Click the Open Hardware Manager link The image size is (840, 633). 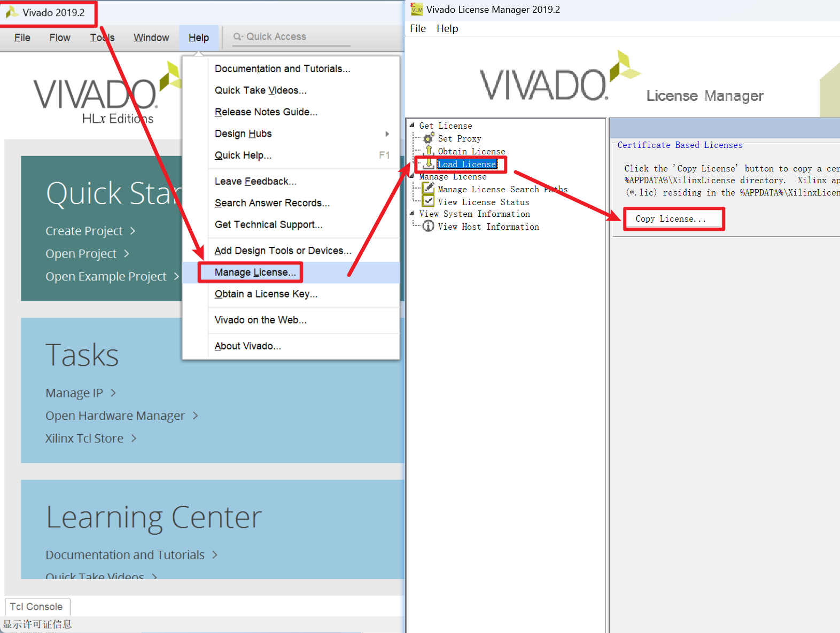[x=115, y=416]
